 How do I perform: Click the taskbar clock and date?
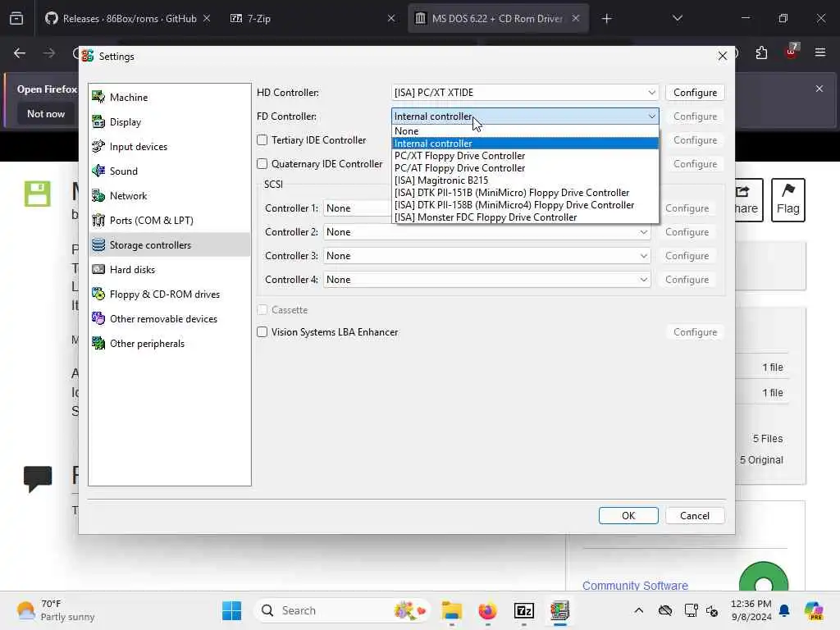751,610
